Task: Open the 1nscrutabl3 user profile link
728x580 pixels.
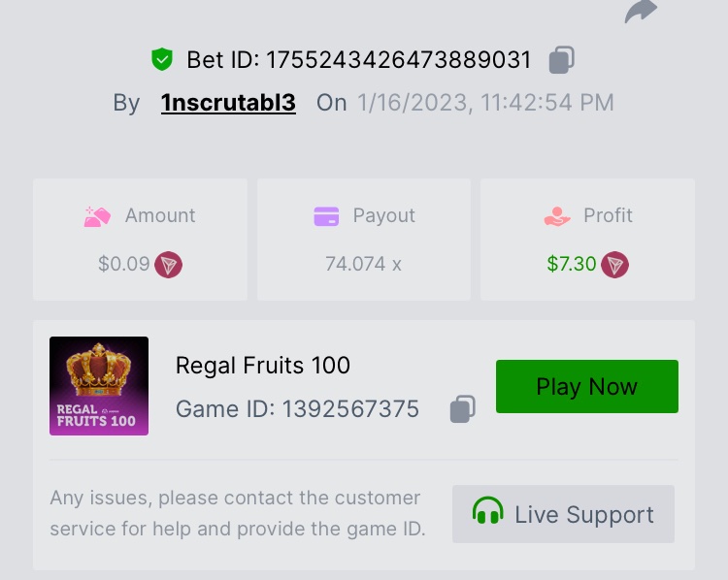Action: point(228,103)
